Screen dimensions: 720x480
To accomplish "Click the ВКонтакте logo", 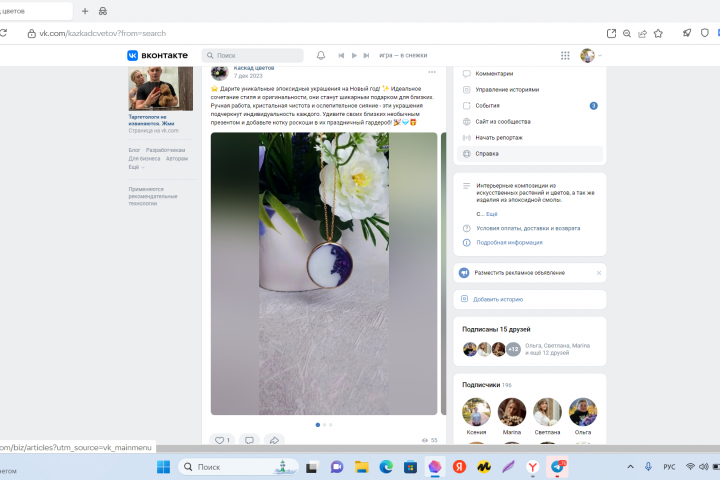I will click(x=158, y=56).
